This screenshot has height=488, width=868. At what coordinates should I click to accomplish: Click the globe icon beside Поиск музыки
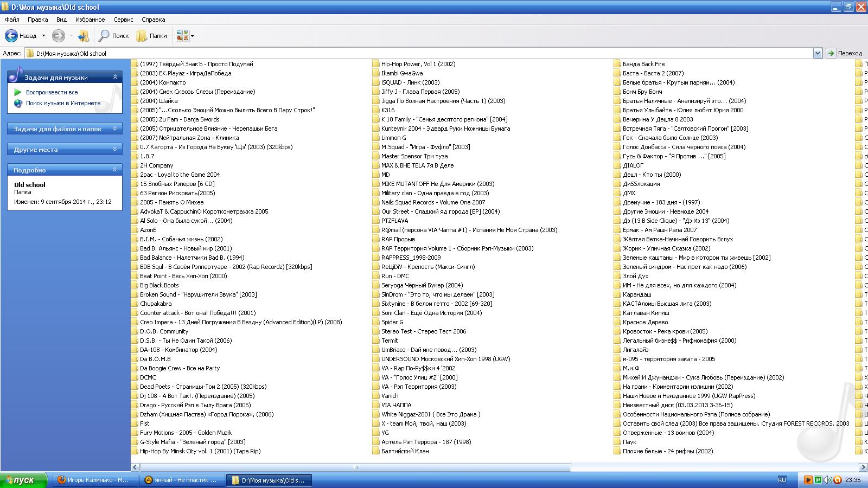[18, 103]
